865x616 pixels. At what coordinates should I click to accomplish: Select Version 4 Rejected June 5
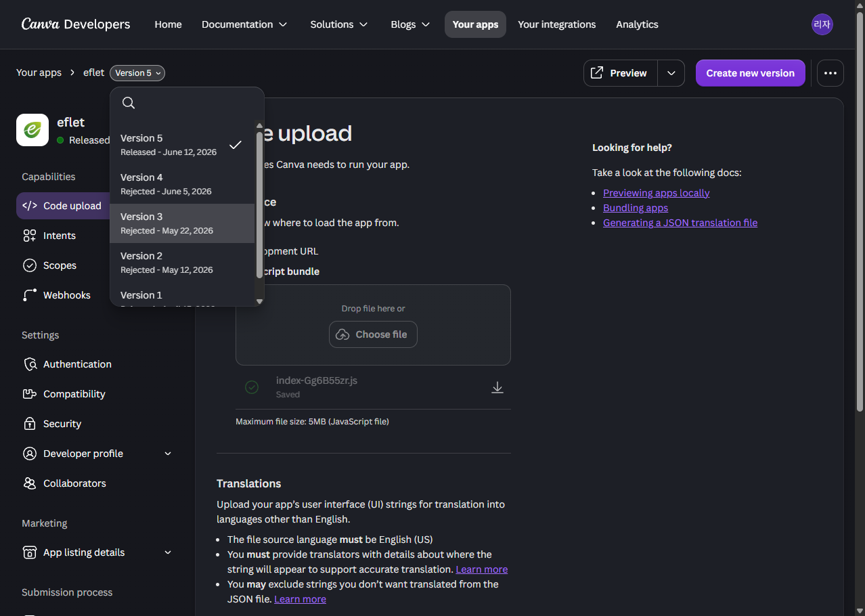182,184
